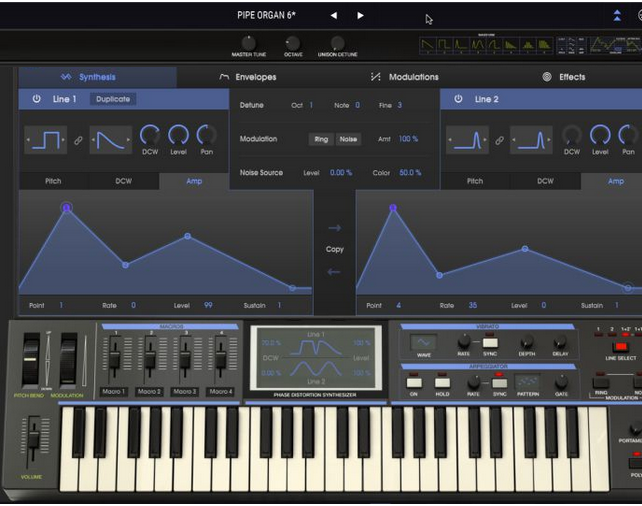Screen dimensions: 642x506
Task: Click Detune Oct value 1
Action: pos(311,105)
